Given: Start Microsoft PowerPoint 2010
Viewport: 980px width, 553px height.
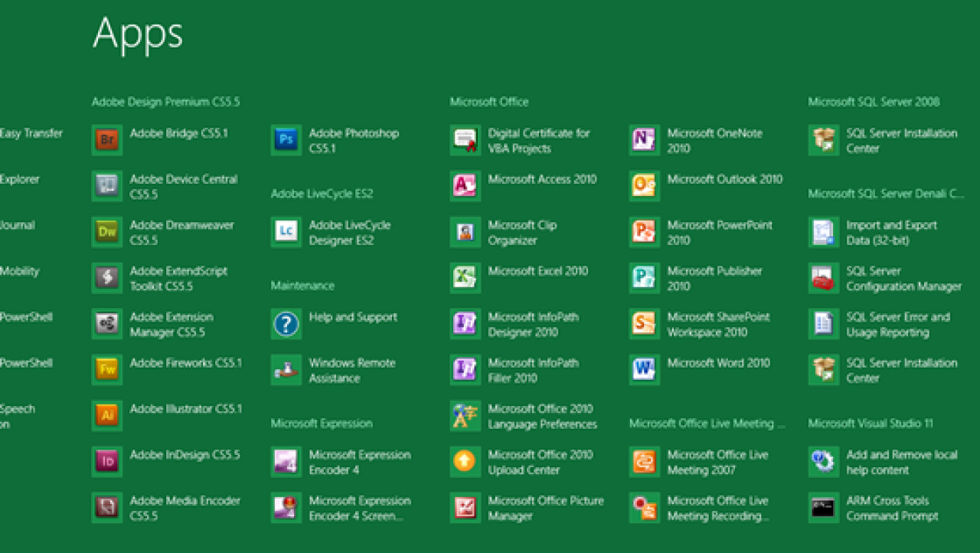Looking at the screenshot, I should point(701,232).
